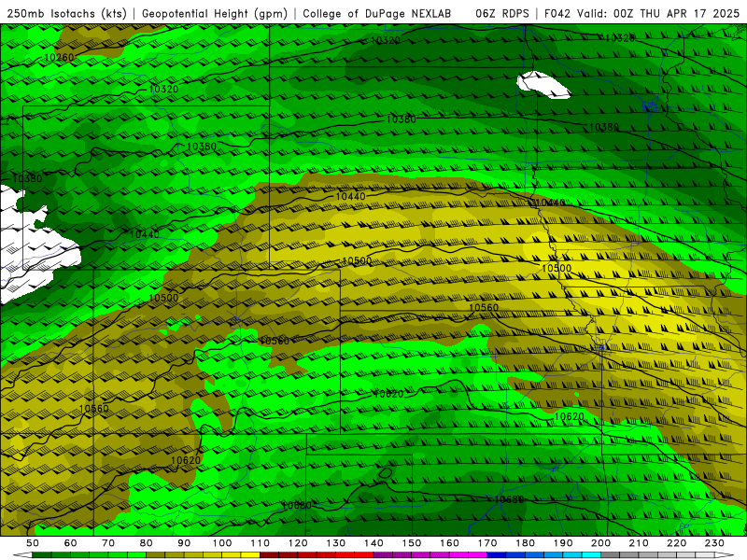Image resolution: width=747 pixels, height=560 pixels.
Task: Click the 230 value on the color scale
Action: [x=714, y=543]
